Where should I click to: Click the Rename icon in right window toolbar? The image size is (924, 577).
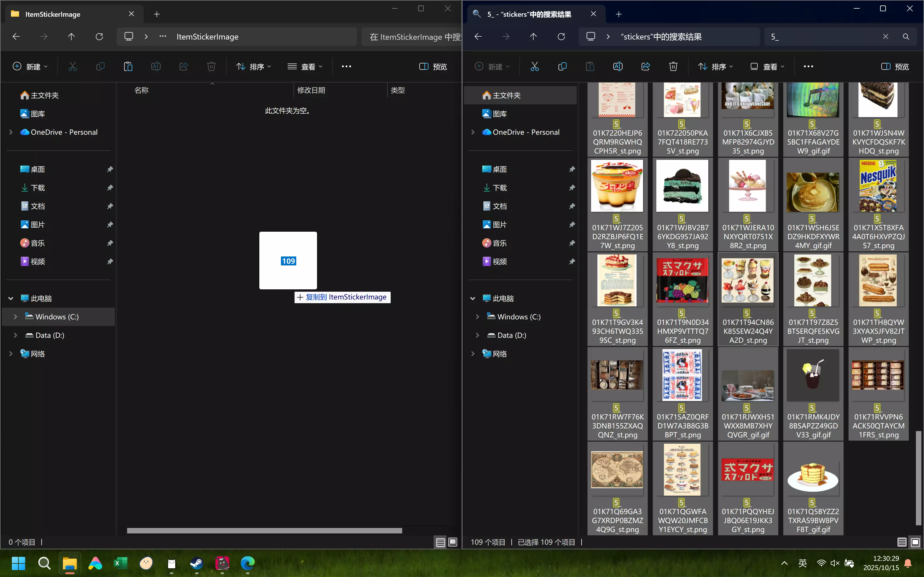click(x=617, y=66)
